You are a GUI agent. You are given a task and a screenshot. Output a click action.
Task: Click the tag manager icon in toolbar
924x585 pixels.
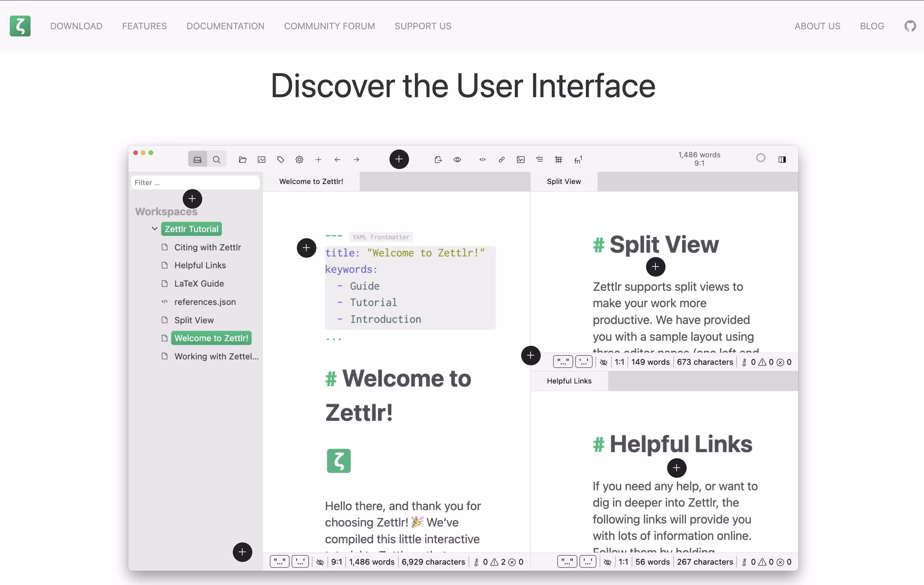click(281, 160)
